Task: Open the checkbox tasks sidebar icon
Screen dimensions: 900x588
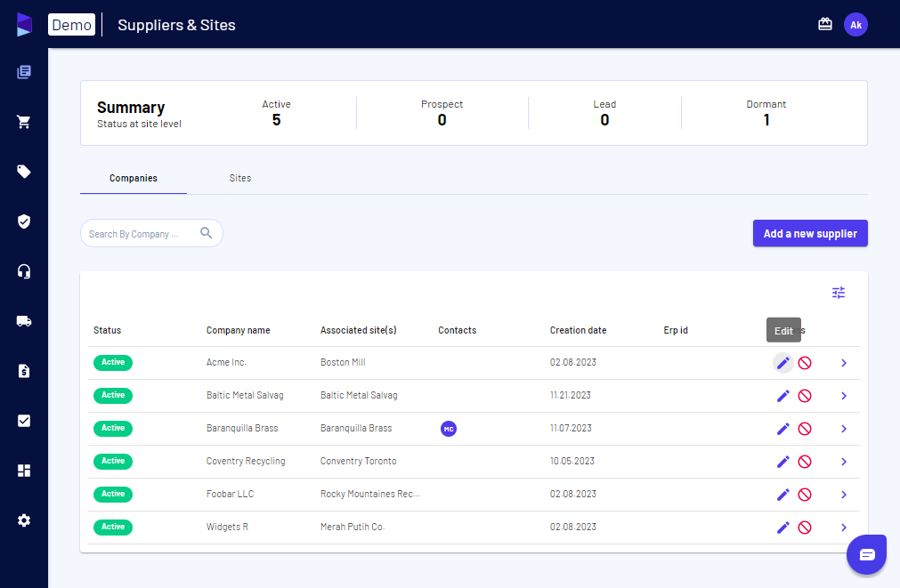Action: (x=24, y=421)
